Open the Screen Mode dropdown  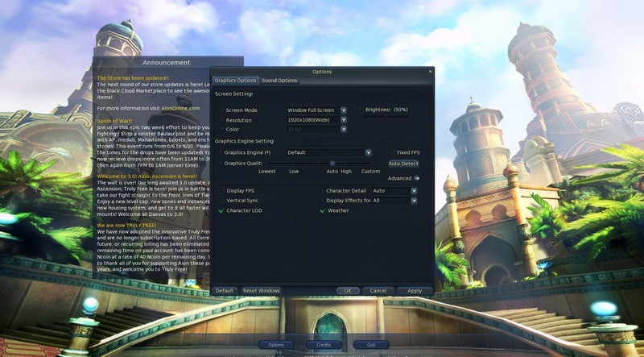[x=343, y=110]
